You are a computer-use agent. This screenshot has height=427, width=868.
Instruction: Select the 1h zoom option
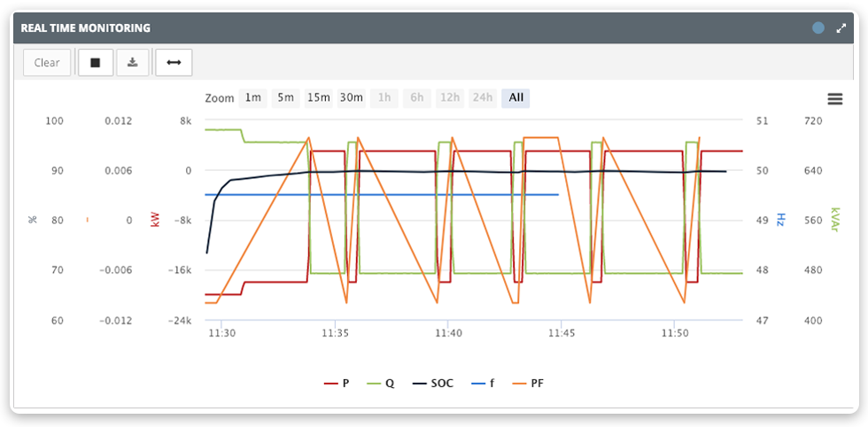pos(384,98)
